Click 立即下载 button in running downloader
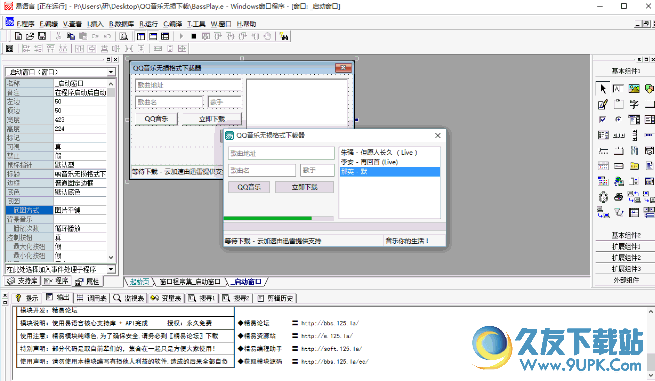 tap(305, 187)
